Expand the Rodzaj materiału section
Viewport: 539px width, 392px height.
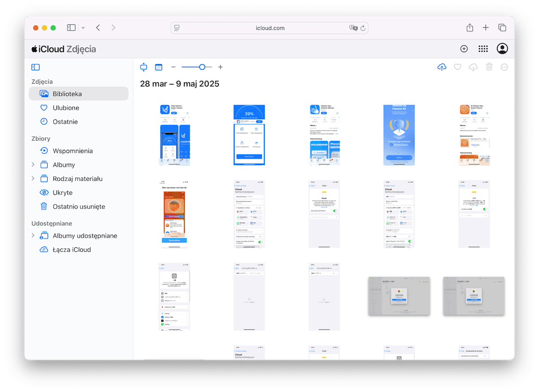click(33, 179)
